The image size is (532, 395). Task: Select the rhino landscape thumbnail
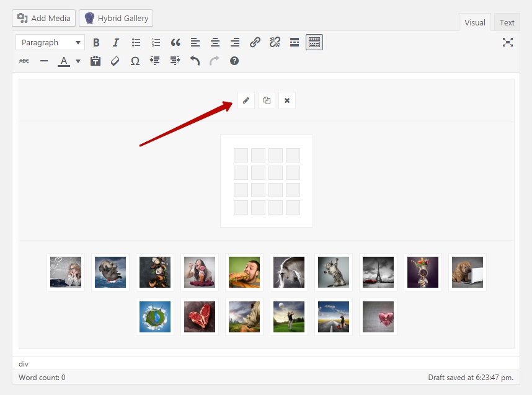[244, 317]
